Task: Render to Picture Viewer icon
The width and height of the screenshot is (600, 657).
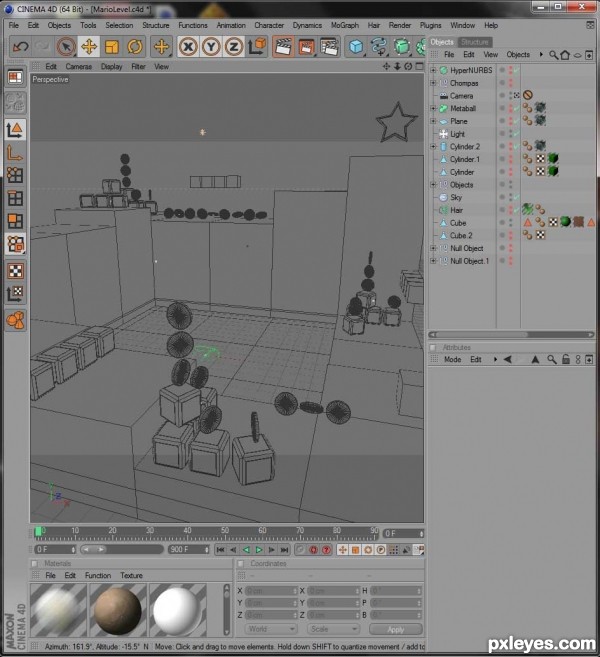Action: tap(306, 47)
